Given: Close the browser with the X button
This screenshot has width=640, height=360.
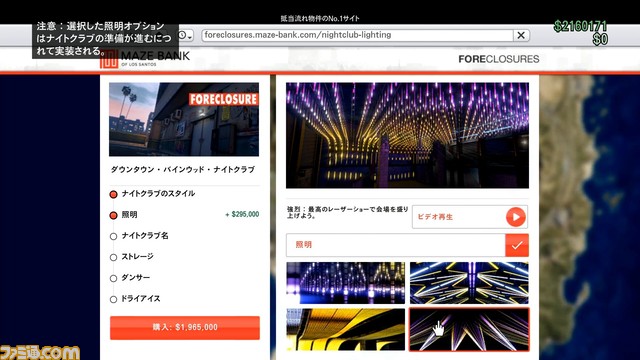Looking at the screenshot, I should coord(521,36).
